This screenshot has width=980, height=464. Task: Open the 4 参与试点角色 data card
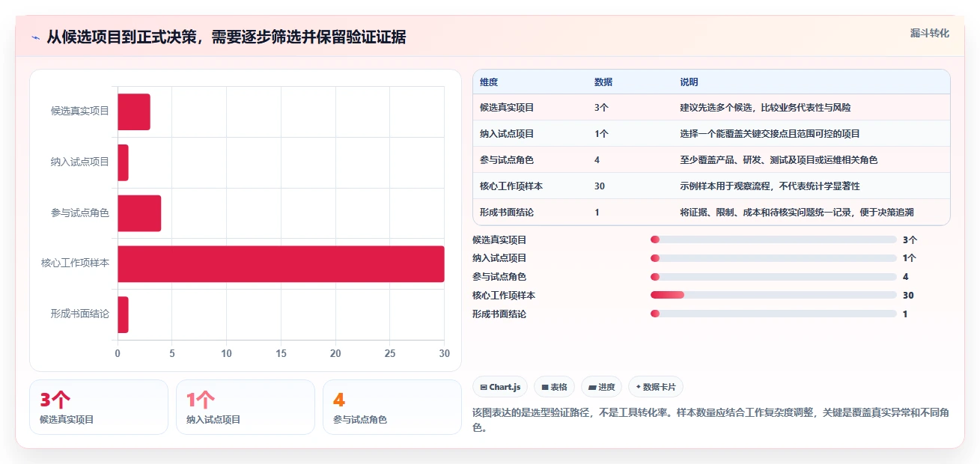[392, 407]
